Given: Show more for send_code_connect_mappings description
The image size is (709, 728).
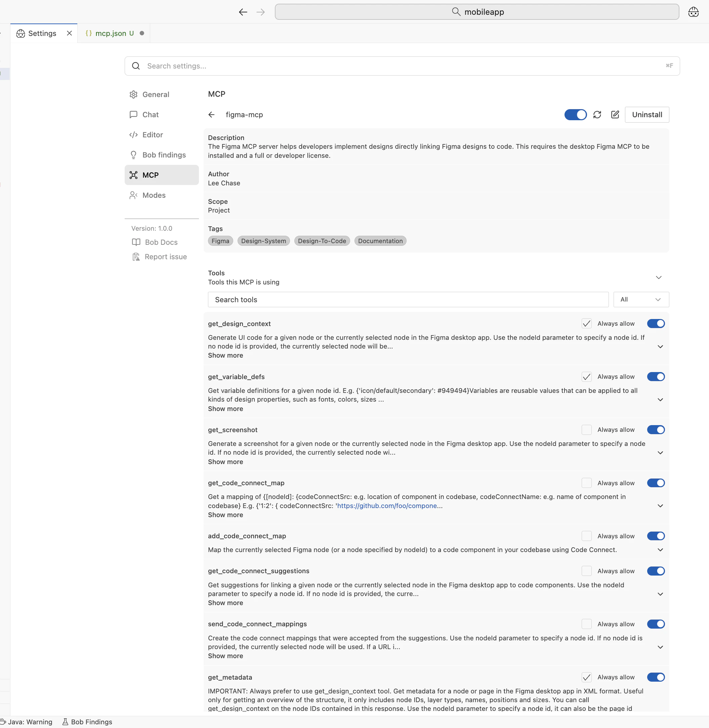Looking at the screenshot, I should click(x=225, y=656).
